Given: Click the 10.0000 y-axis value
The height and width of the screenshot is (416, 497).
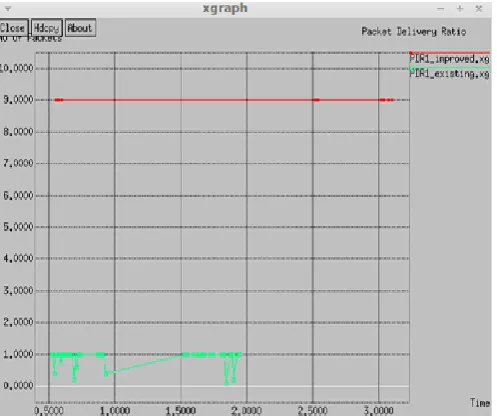Looking at the screenshot, I should click(17, 68).
